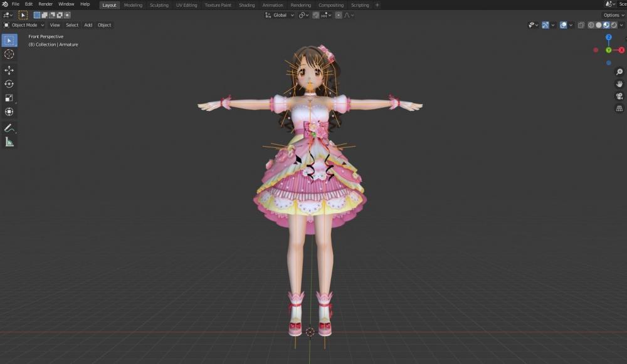Toggle proportional editing circle button
The image size is (627, 364).
click(x=339, y=15)
